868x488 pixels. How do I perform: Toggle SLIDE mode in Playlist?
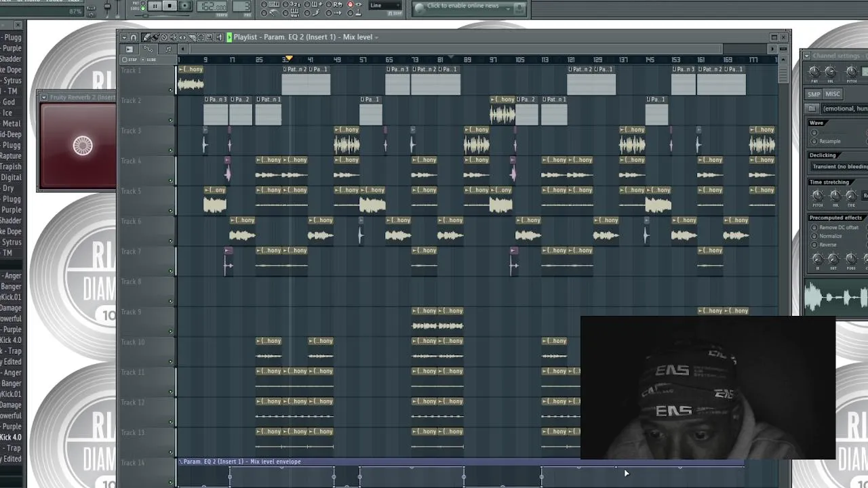coord(148,60)
